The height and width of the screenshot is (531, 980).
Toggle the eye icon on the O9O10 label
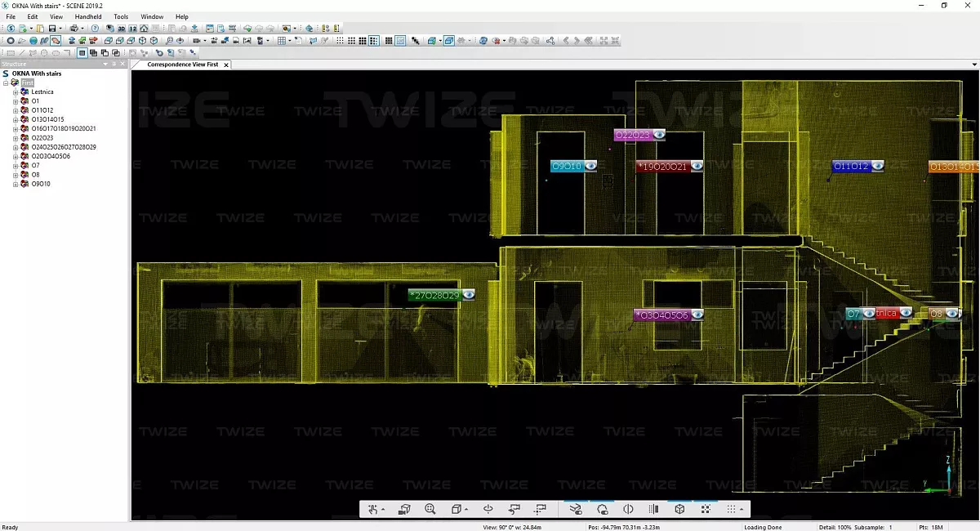(590, 166)
